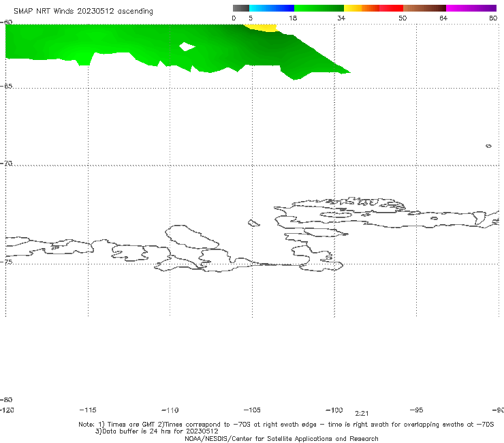Click the swath time label '2:21'
The image size is (504, 443).
362,414
